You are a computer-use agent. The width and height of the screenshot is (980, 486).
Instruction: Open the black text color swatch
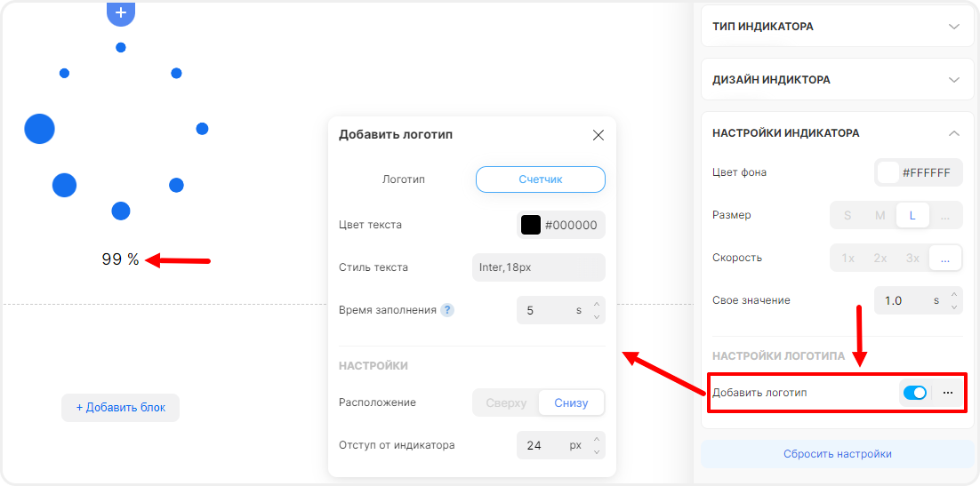tap(531, 225)
